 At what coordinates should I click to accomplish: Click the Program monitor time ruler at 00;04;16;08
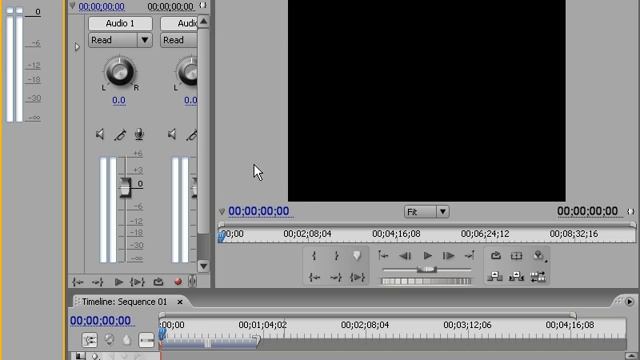point(396,234)
